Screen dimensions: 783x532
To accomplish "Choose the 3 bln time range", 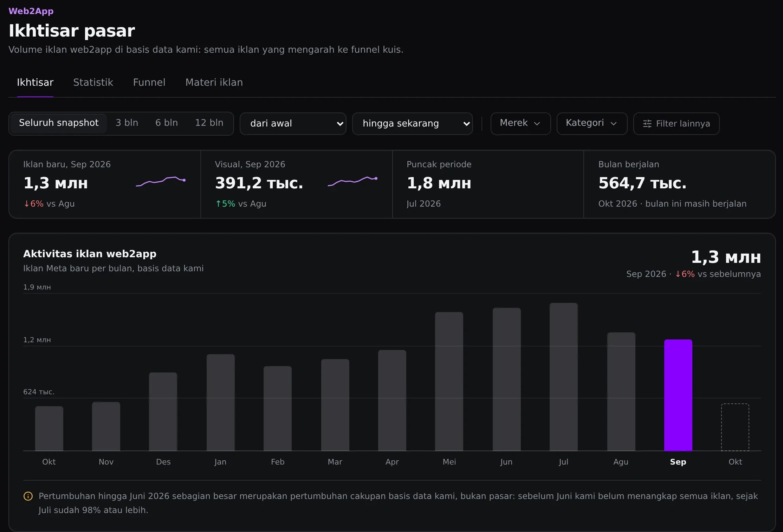I will pyautogui.click(x=127, y=123).
